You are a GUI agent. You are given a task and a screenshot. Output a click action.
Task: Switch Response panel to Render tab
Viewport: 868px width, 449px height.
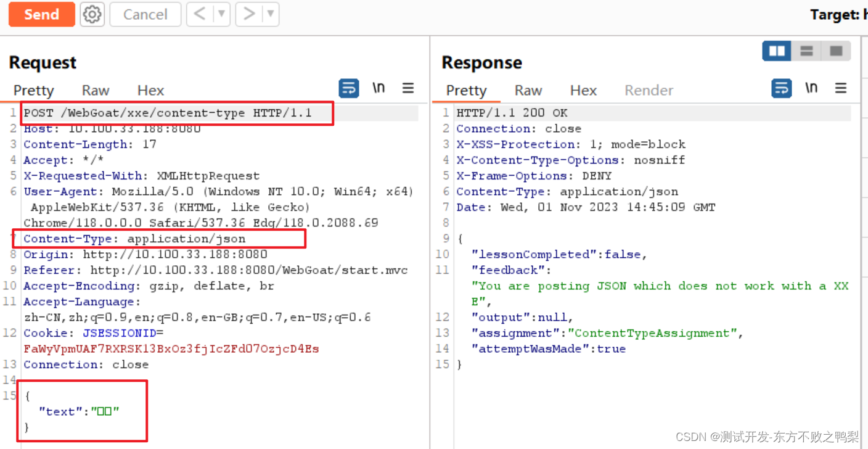click(649, 91)
